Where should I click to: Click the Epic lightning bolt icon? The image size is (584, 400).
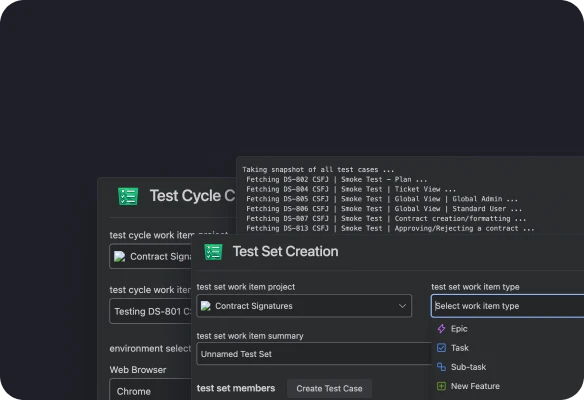441,328
